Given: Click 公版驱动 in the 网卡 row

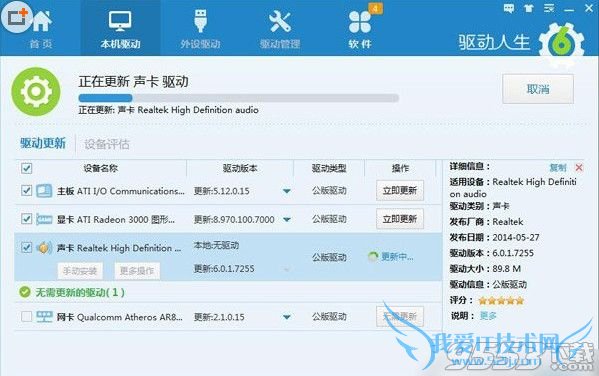Looking at the screenshot, I should (329, 316).
